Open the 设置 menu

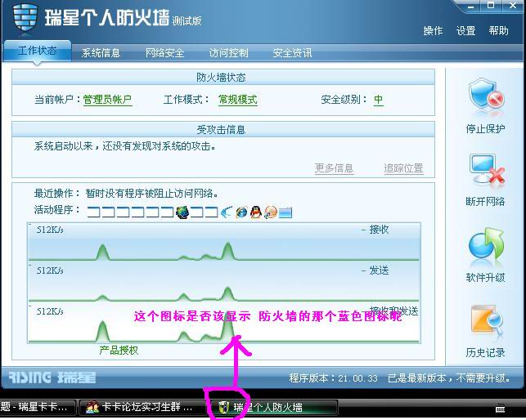coord(465,31)
